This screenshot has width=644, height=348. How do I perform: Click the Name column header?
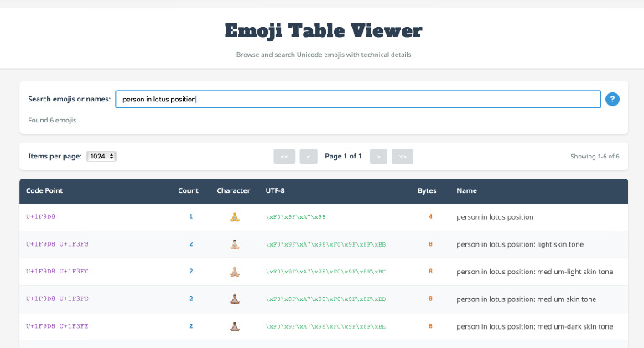(x=466, y=190)
